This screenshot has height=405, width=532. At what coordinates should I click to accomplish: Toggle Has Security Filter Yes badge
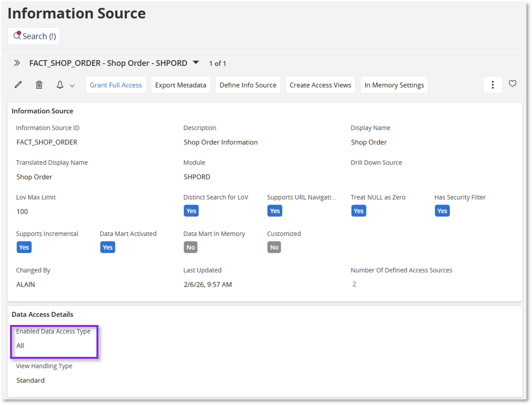[442, 211]
